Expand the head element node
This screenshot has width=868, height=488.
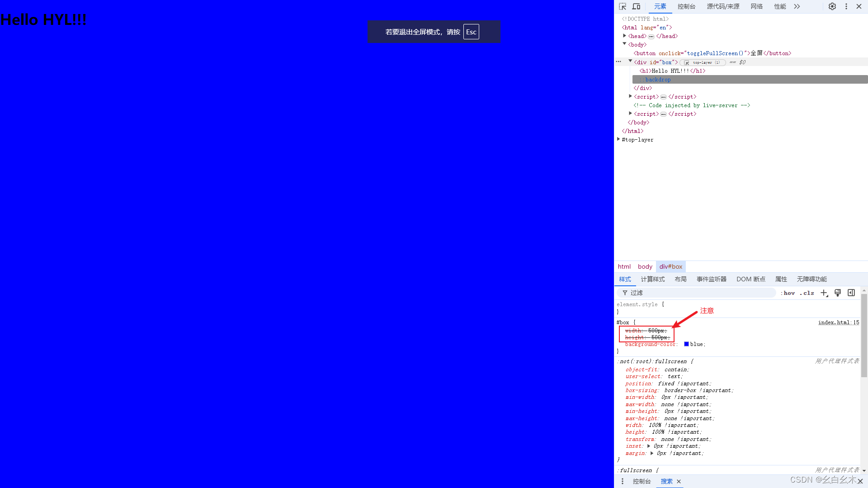pos(624,36)
